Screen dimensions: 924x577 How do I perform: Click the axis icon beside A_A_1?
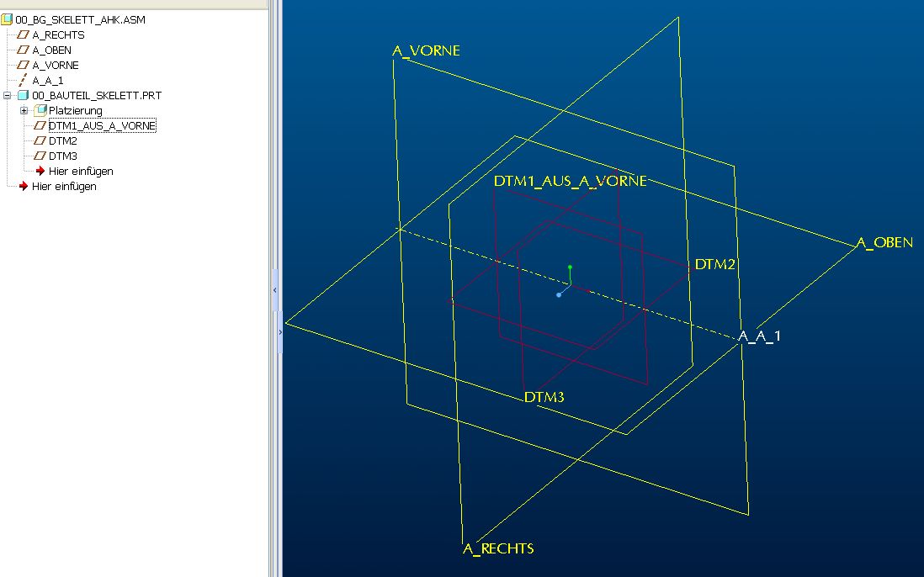pyautogui.click(x=23, y=80)
